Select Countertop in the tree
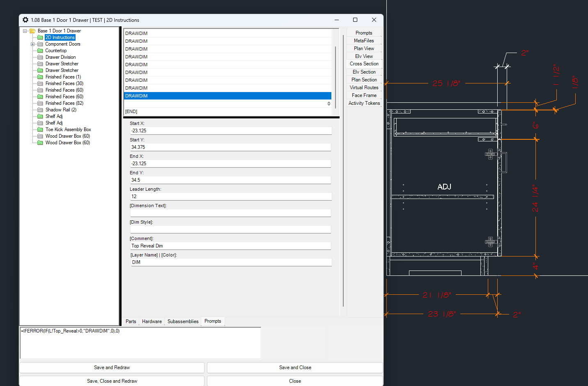This screenshot has width=588, height=386. [x=56, y=51]
